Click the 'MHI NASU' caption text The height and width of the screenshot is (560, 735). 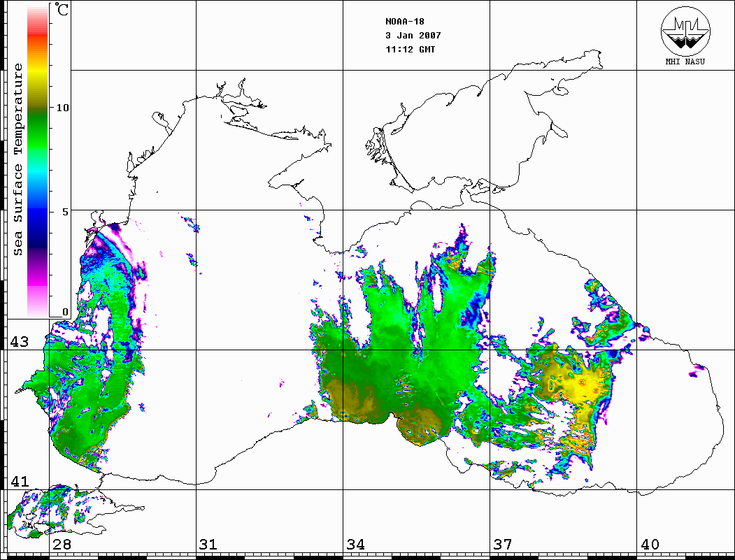click(x=685, y=62)
